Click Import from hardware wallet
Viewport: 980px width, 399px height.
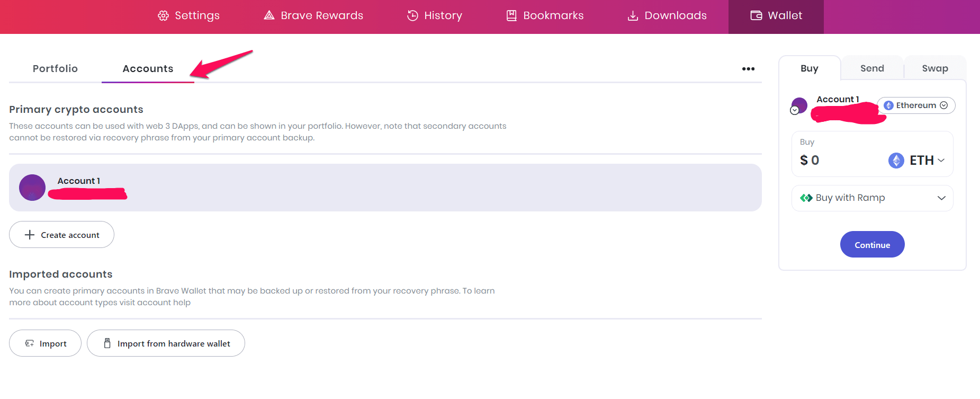(166, 343)
